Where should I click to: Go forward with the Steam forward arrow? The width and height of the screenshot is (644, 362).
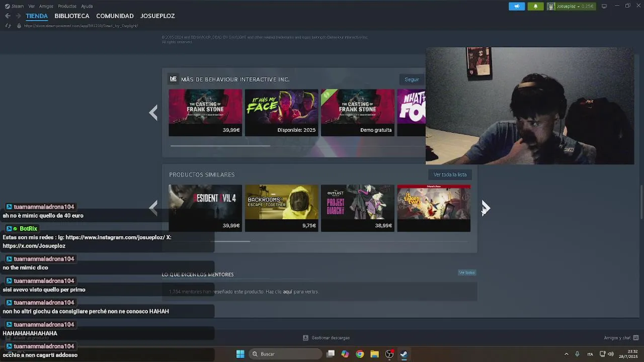(x=18, y=16)
